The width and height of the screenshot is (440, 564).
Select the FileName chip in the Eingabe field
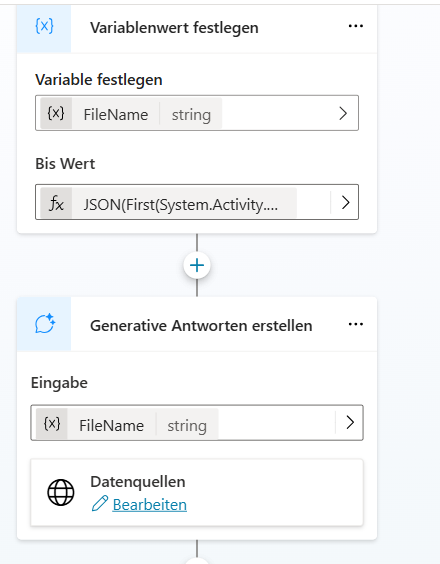click(127, 424)
